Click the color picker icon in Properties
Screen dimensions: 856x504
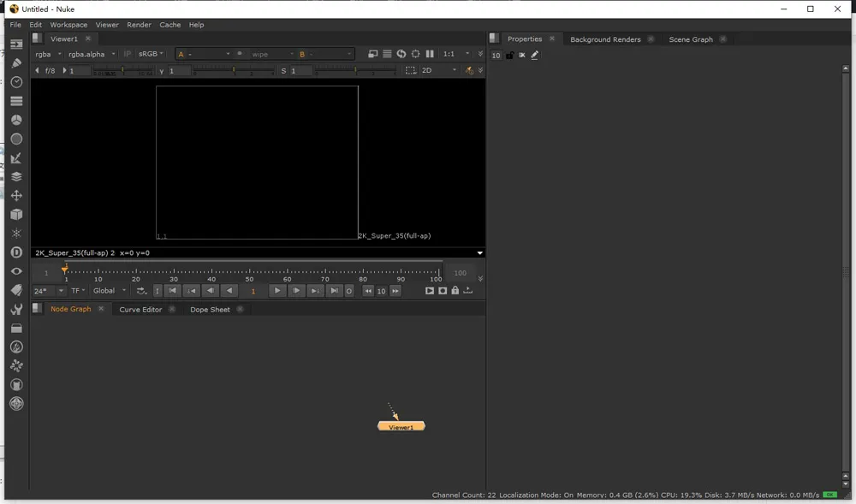(535, 56)
